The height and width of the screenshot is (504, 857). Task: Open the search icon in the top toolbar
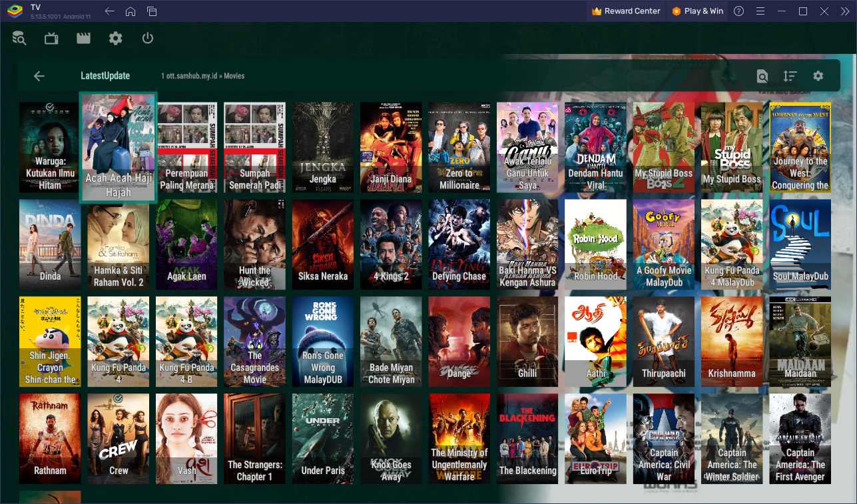coord(19,39)
